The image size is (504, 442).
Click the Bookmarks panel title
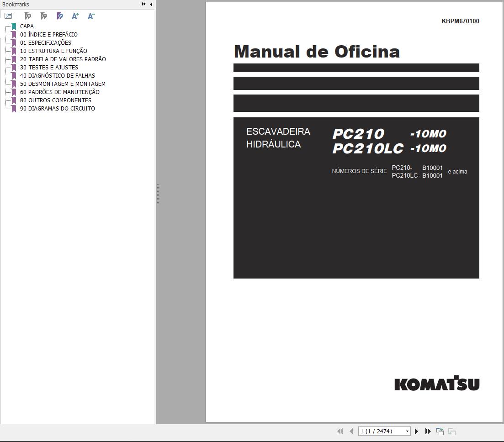(16, 4)
